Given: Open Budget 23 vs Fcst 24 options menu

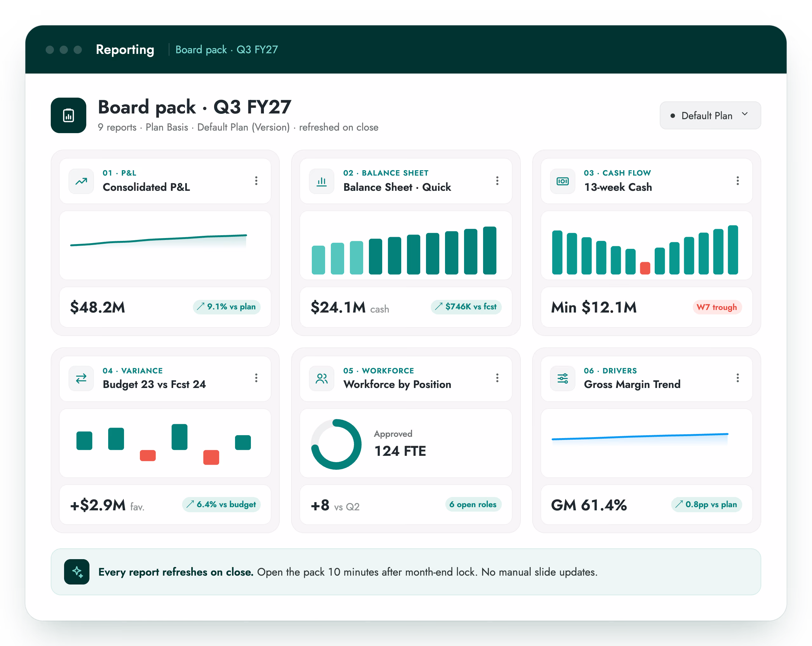Looking at the screenshot, I should (x=256, y=378).
